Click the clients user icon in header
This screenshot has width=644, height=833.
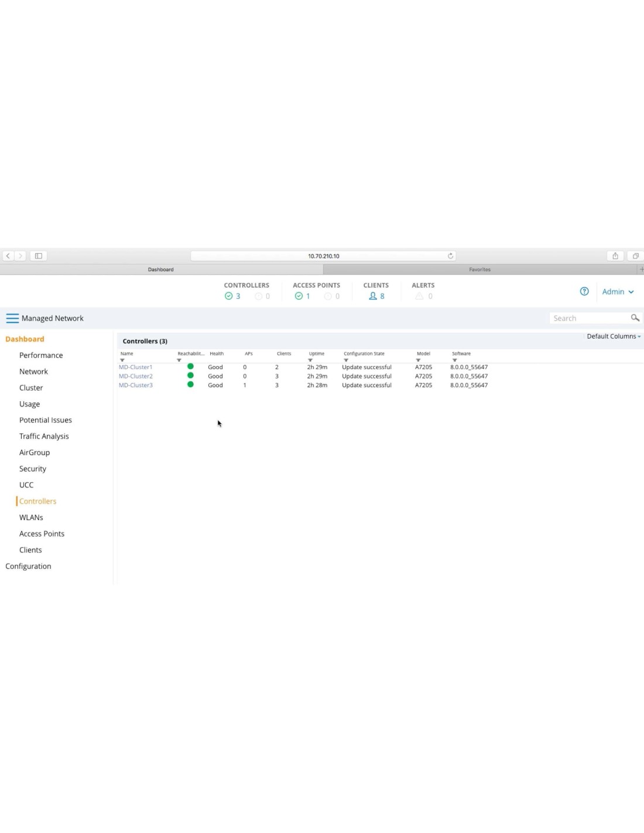373,296
